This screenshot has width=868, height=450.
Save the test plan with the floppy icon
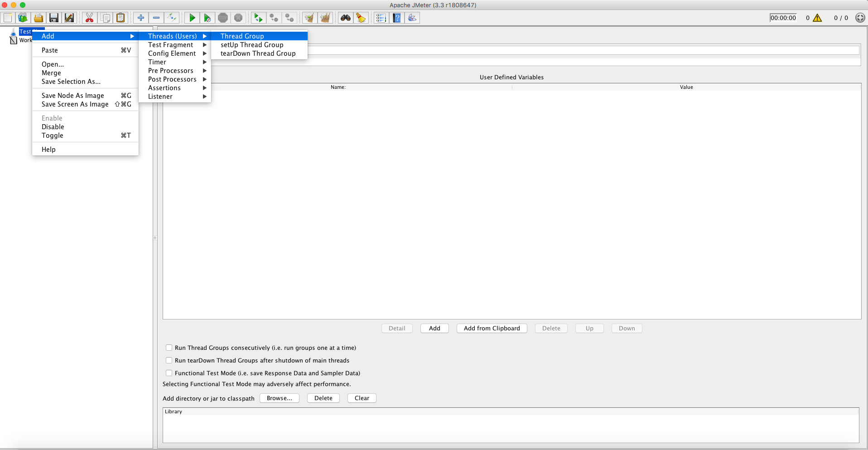(54, 18)
